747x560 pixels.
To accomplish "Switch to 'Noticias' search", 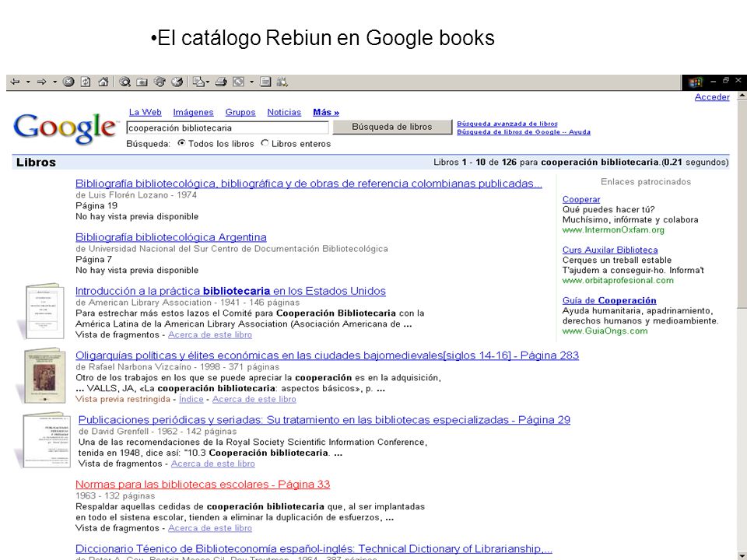I will pyautogui.click(x=285, y=112).
